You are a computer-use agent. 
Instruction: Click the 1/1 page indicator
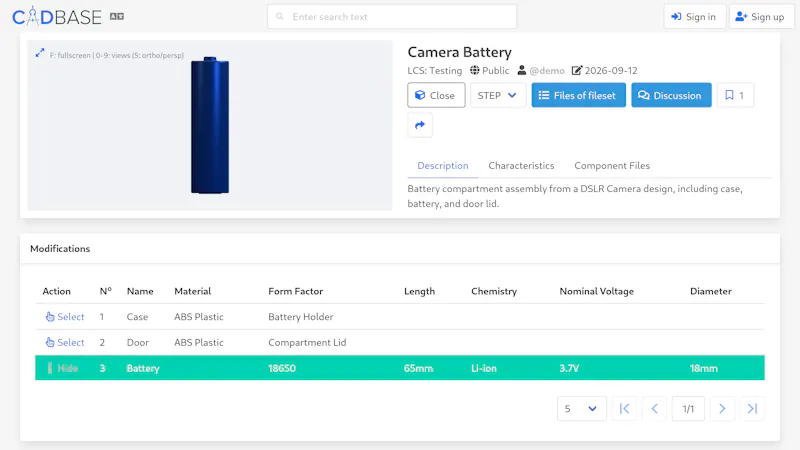tap(688, 409)
